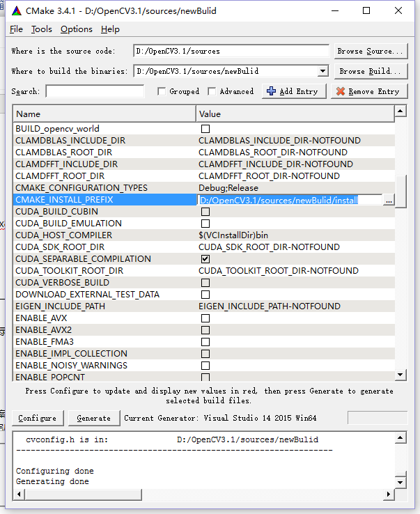The height and width of the screenshot is (514, 420).
Task: Check the CUDA_BUILD_CUBIN box
Action: point(205,212)
